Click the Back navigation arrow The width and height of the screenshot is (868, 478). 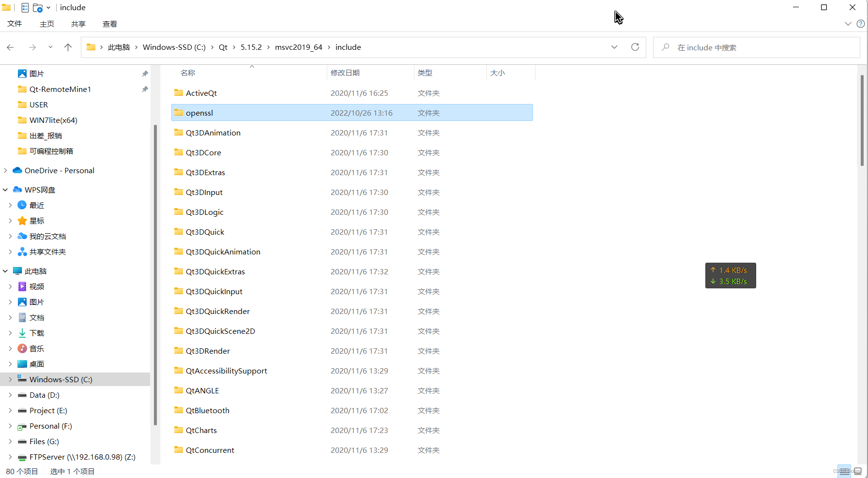10,47
